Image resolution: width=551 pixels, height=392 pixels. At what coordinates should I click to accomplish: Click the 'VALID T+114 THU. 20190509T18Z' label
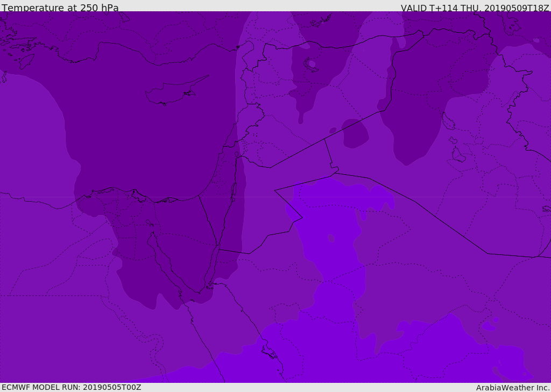pyautogui.click(x=475, y=8)
